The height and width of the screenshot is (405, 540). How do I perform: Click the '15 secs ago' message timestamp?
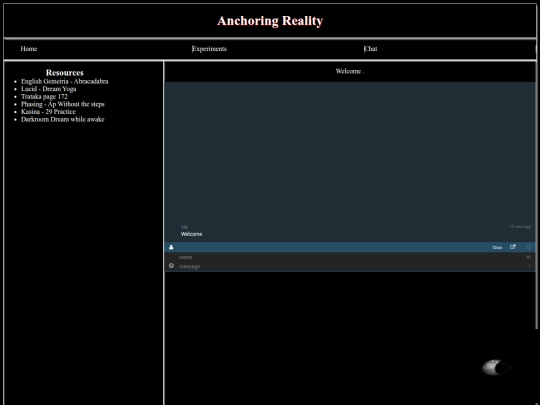point(520,227)
